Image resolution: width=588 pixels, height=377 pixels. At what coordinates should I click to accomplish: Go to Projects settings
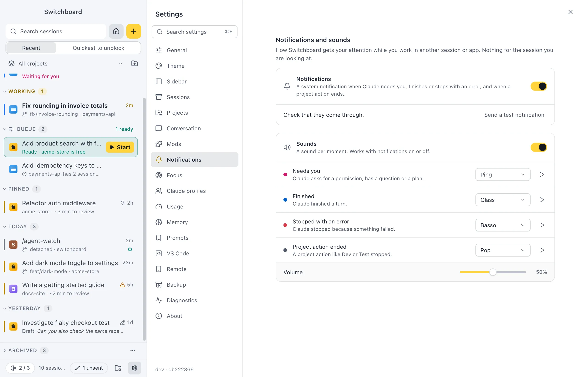[x=195, y=113]
